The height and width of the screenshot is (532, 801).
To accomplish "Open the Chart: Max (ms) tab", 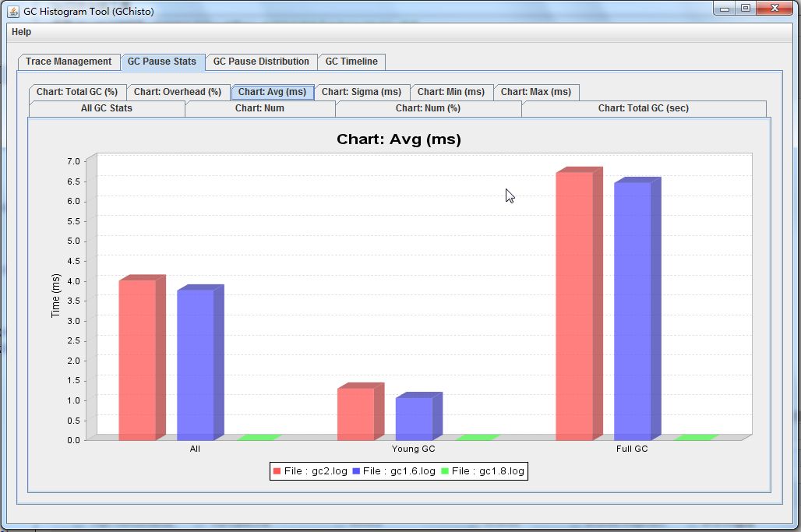I will point(536,92).
